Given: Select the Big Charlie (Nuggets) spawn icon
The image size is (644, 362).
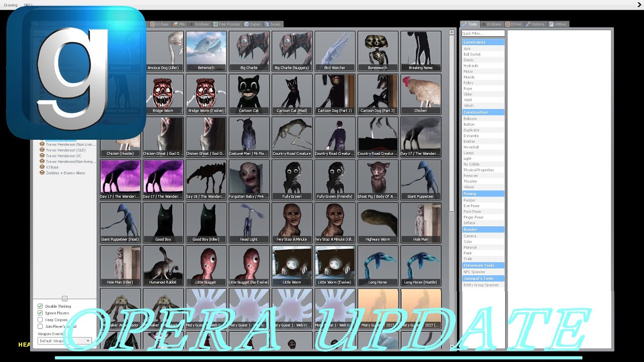Looking at the screenshot, I should click(x=292, y=51).
